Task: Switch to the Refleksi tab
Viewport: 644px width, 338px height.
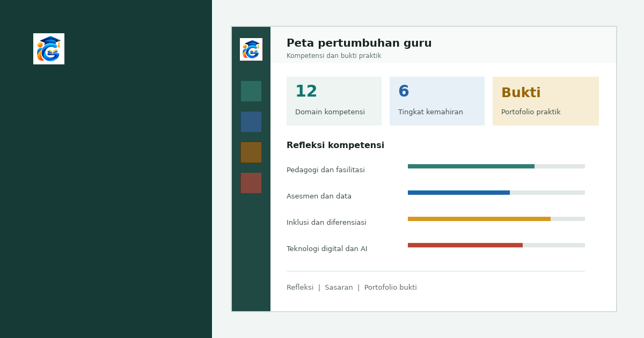Action: pos(300,288)
